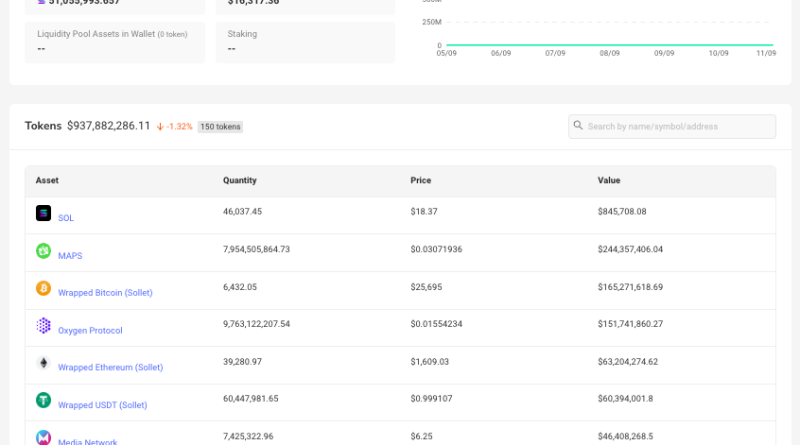Select SOL quantity 46,037.45
This screenshot has width=800, height=445.
(x=242, y=211)
